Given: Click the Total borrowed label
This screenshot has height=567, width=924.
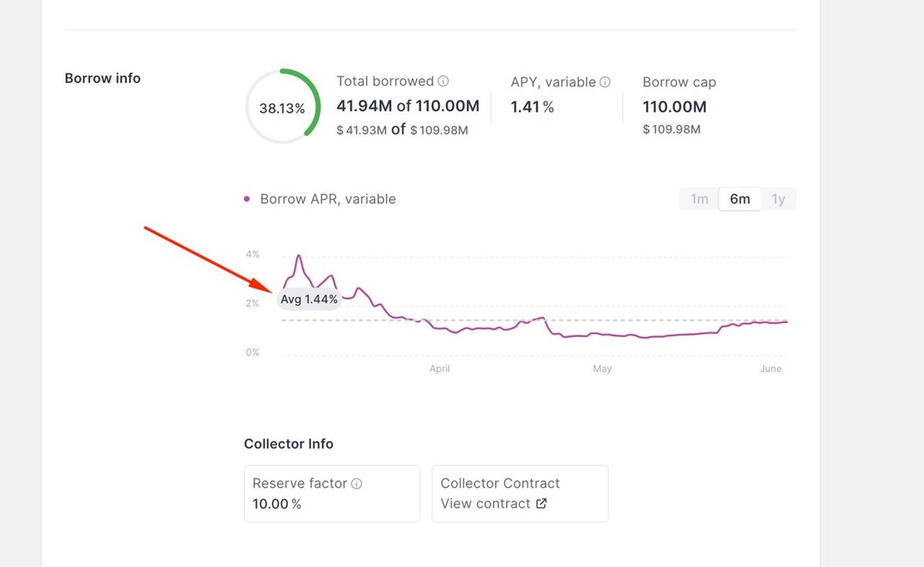Looking at the screenshot, I should [385, 81].
